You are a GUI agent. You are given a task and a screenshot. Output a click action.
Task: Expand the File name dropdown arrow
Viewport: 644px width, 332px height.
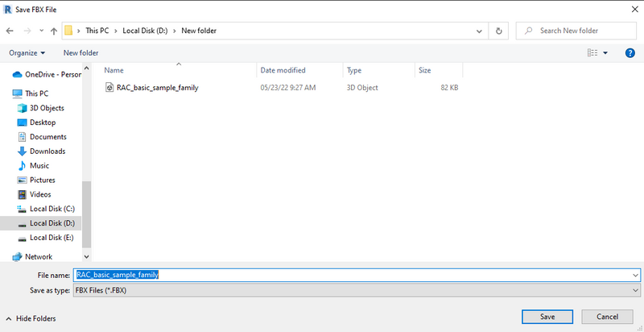point(636,276)
